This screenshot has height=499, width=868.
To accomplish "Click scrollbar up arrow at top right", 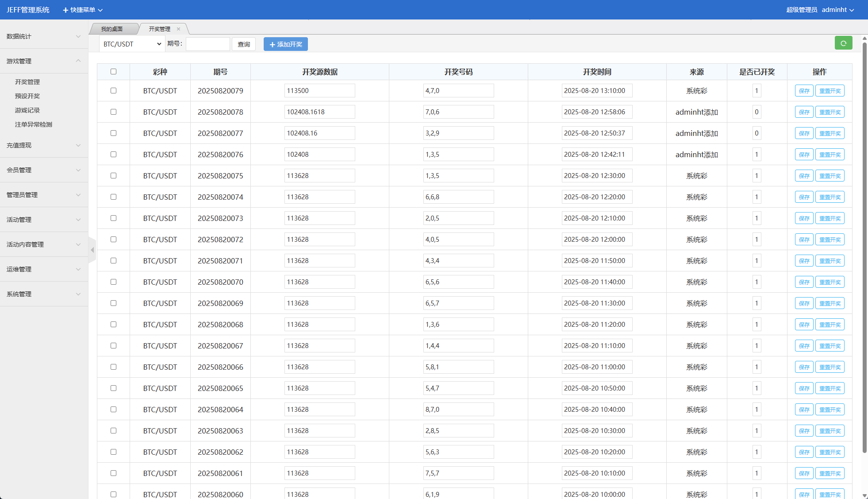I will [864, 39].
